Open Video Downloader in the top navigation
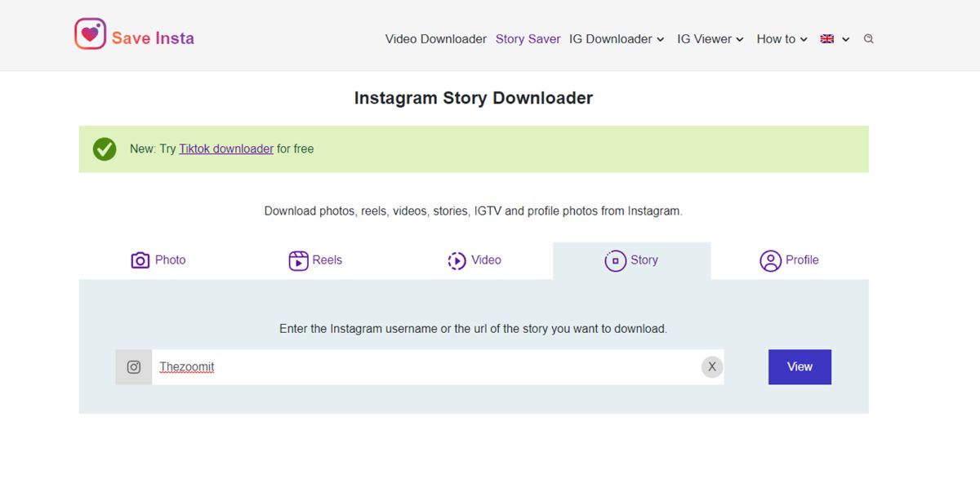The image size is (980, 479). 436,38
